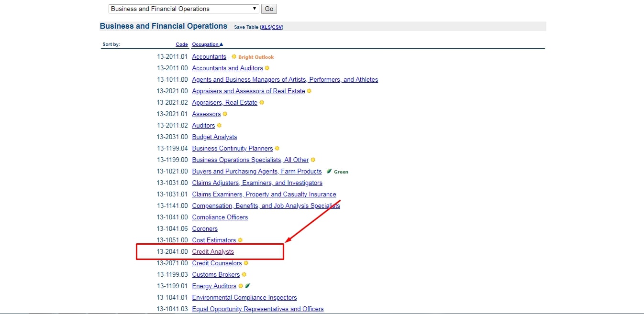Click the Go button

(x=269, y=9)
